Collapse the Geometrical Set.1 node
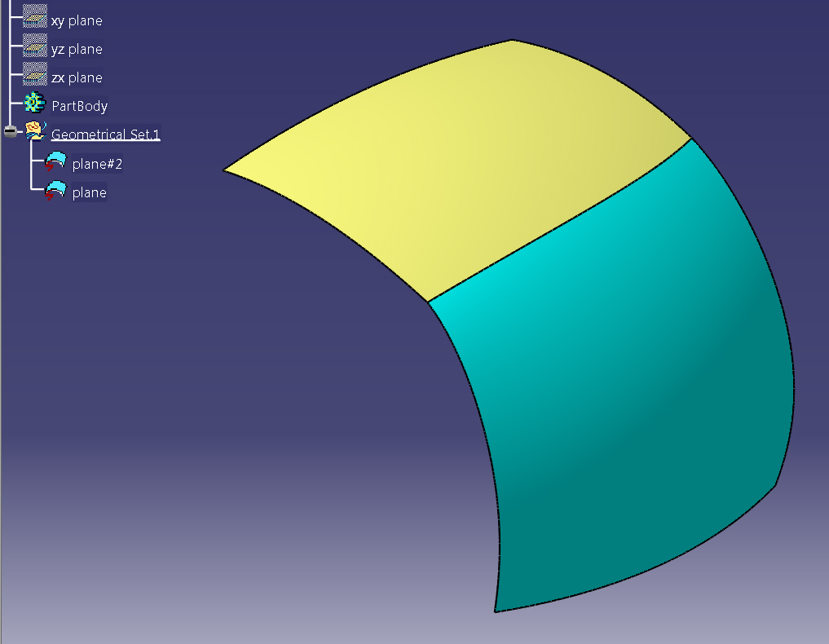This screenshot has height=644, width=829. coord(10,131)
